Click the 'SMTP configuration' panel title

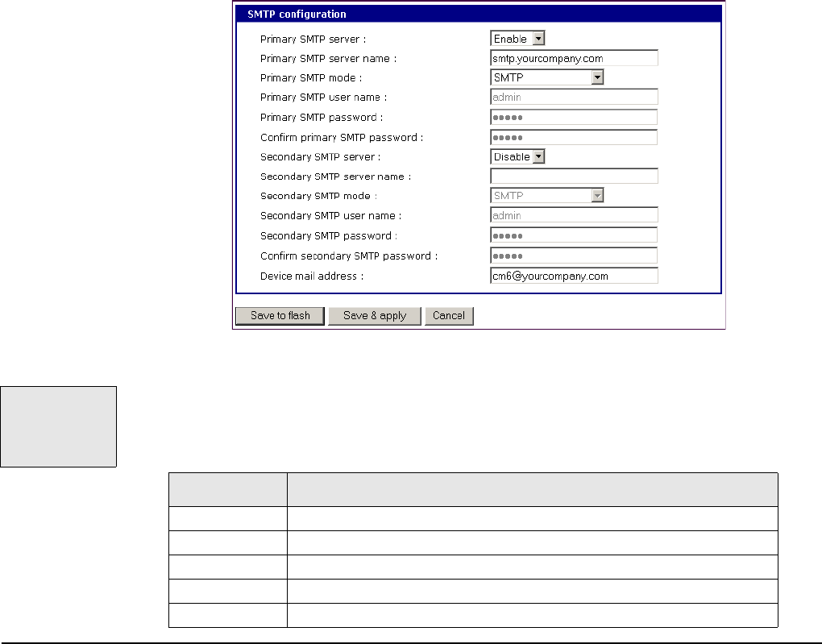click(297, 15)
